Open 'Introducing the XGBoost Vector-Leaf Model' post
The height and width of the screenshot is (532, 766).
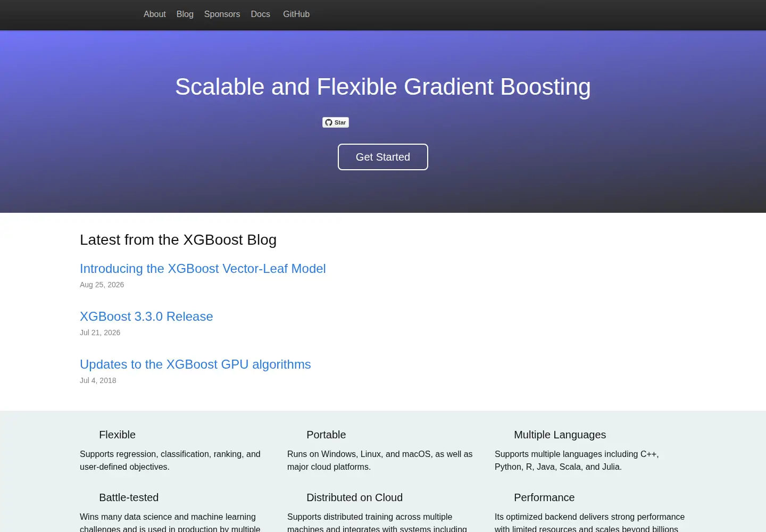203,269
